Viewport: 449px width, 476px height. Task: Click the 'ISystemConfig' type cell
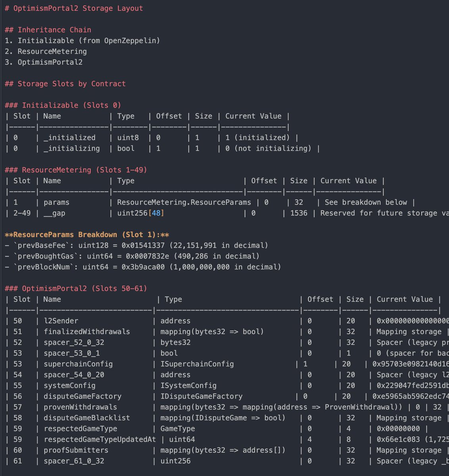click(188, 385)
